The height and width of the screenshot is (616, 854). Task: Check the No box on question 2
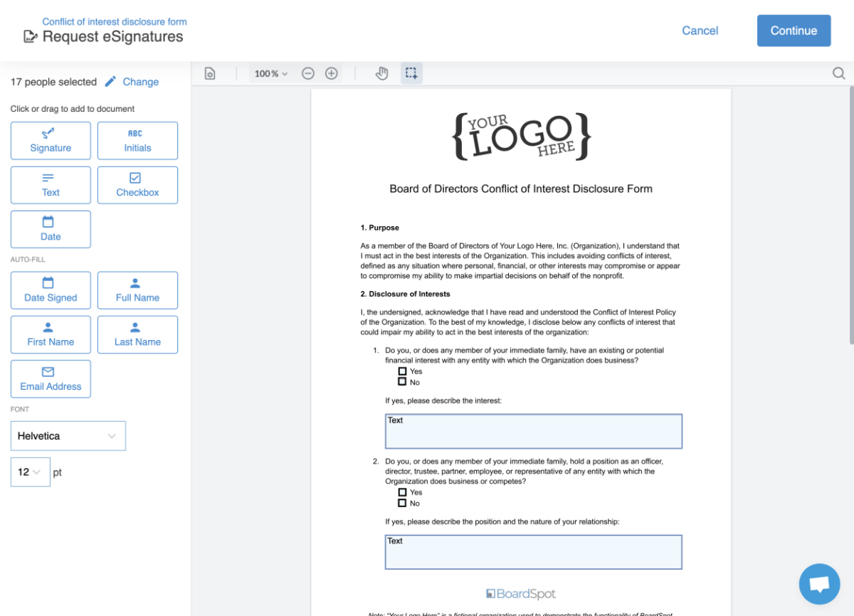(402, 502)
